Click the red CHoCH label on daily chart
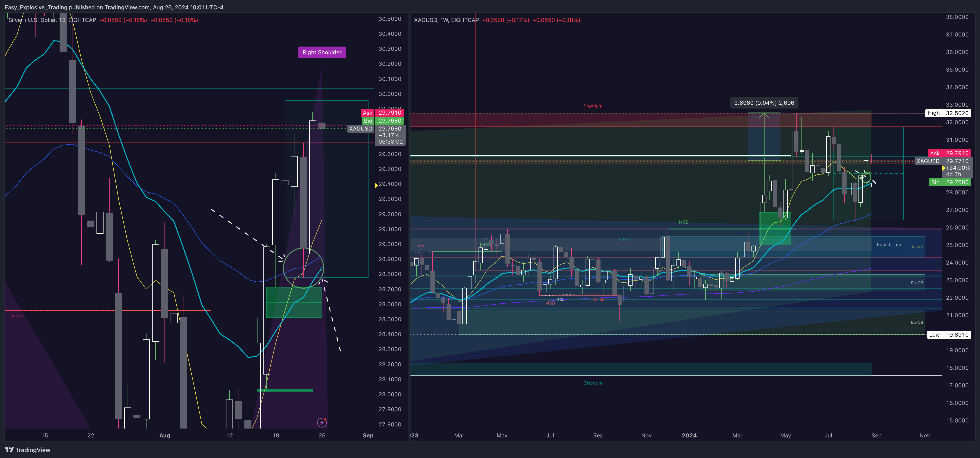 (17, 316)
